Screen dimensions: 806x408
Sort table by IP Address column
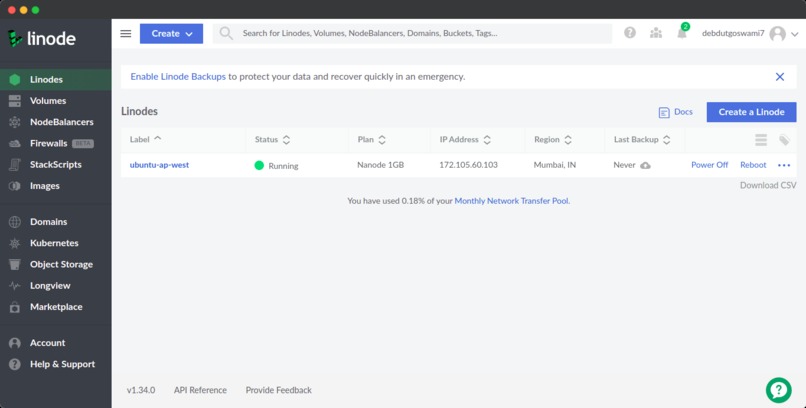click(x=465, y=139)
